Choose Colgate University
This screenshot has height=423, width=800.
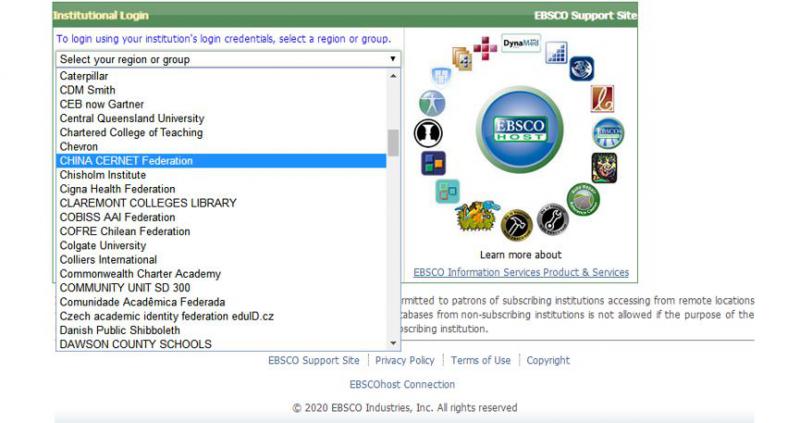[221, 245]
